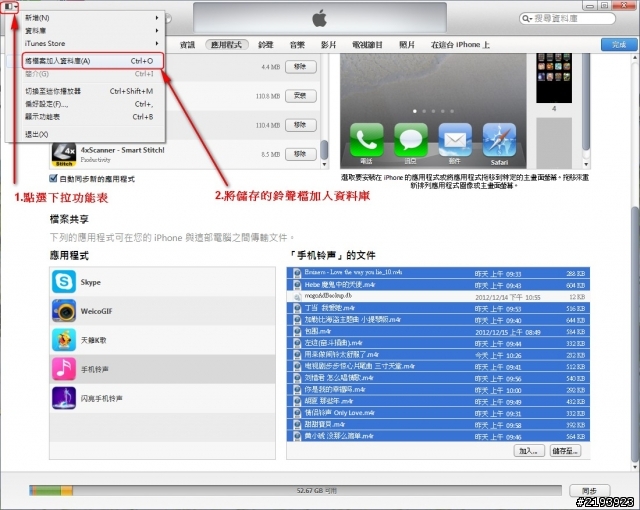Image resolution: width=640 pixels, height=510 pixels.
Task: Open 偏好設定(F)... from the menu
Action: point(89,104)
